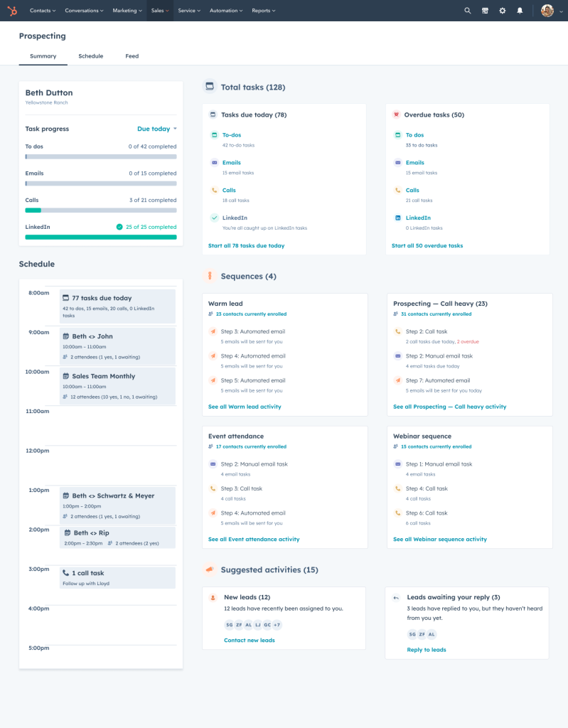The width and height of the screenshot is (568, 728).
Task: Open the notifications bell icon
Action: pos(520,11)
